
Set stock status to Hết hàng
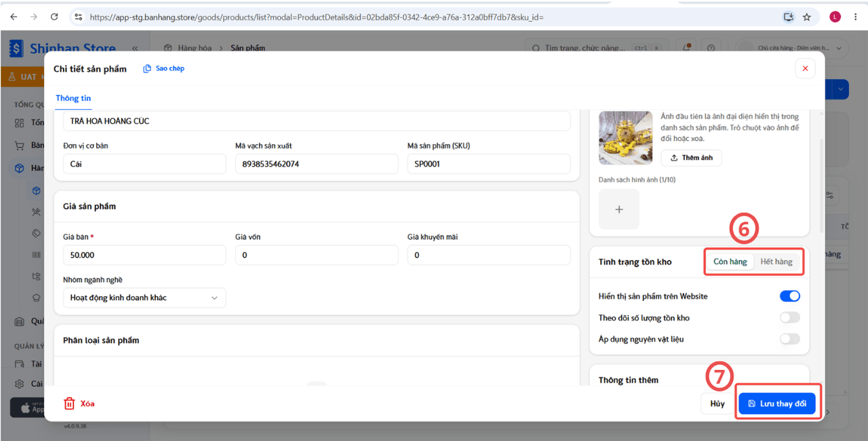pos(776,261)
